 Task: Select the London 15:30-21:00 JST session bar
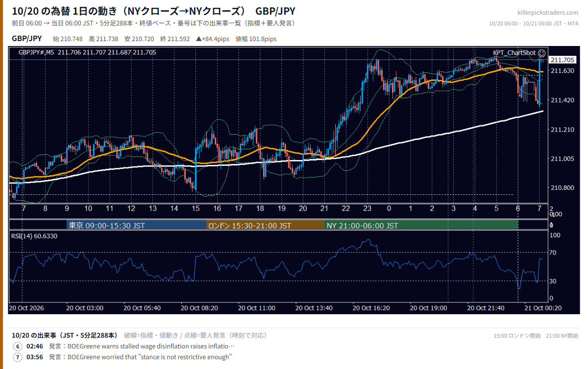pyautogui.click(x=265, y=226)
